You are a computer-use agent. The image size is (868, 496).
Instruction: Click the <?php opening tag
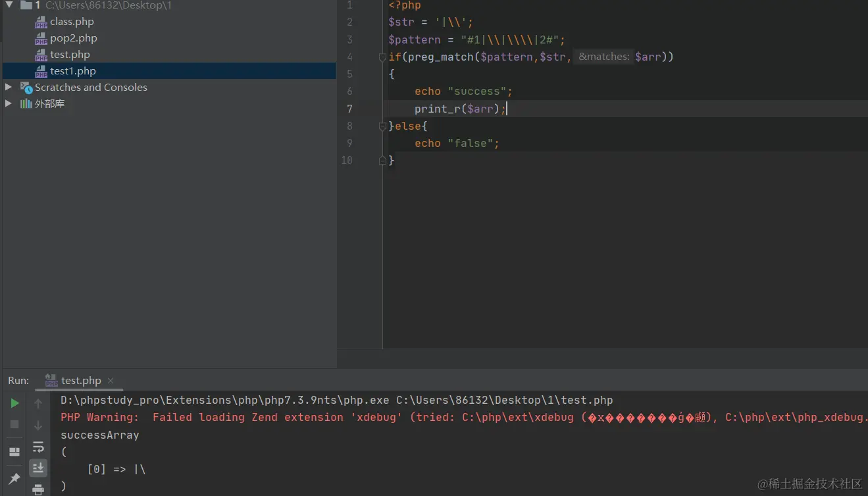click(x=405, y=5)
